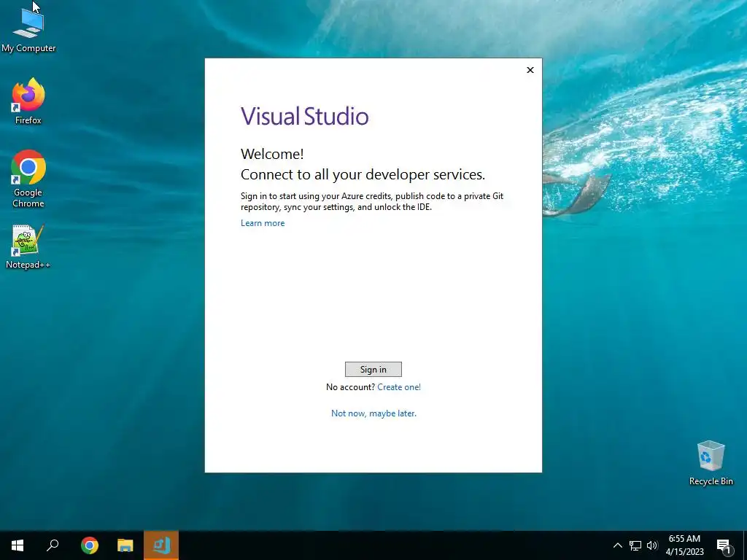Select the My Computer desktop icon

[28, 30]
